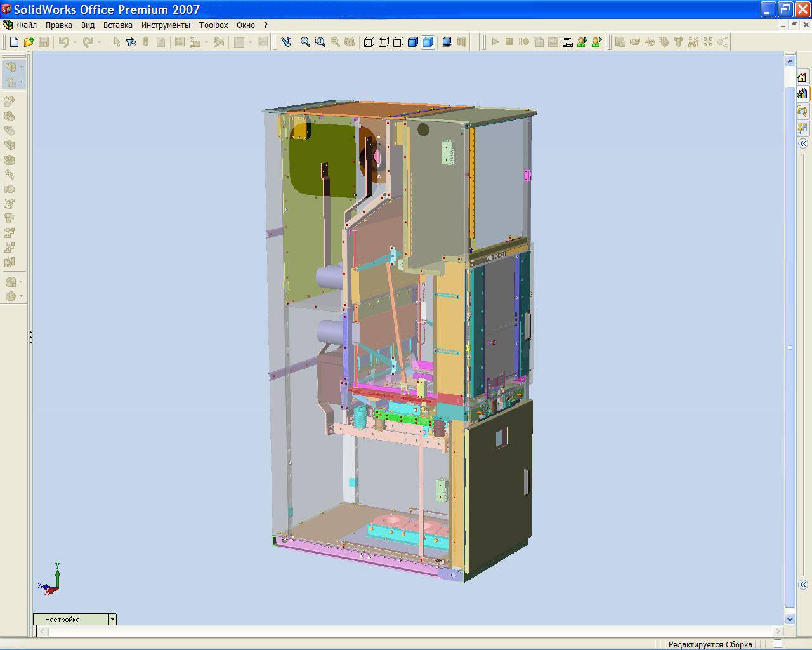This screenshot has width=812, height=650.
Task: Undo the last action
Action: tap(63, 42)
